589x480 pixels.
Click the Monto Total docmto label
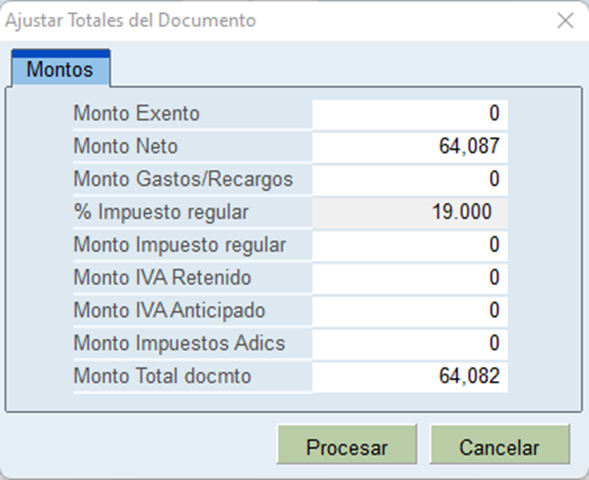pyautogui.click(x=162, y=376)
